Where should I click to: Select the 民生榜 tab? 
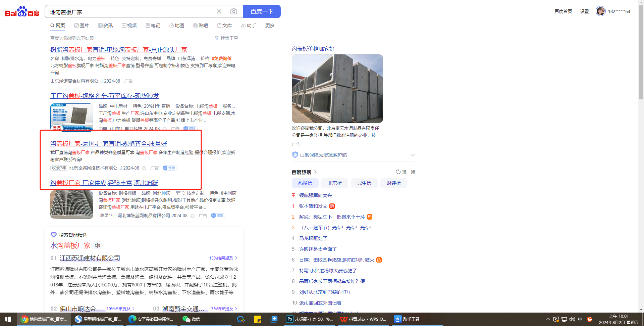coord(364,183)
